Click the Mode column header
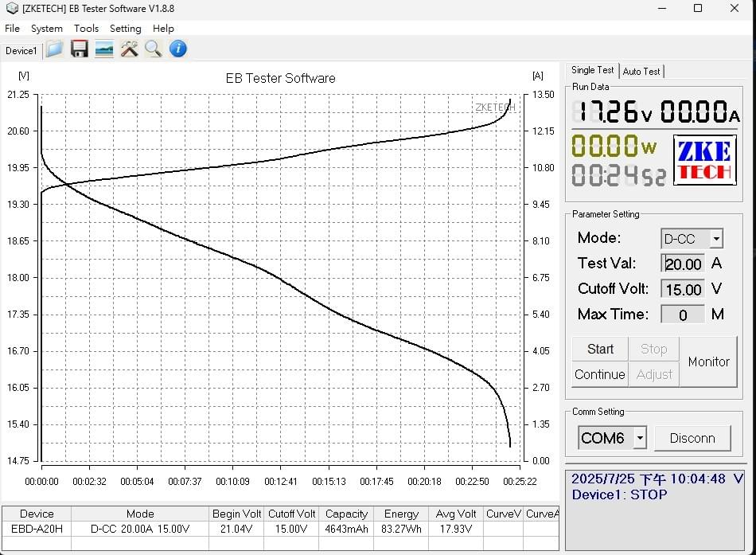 coord(140,514)
